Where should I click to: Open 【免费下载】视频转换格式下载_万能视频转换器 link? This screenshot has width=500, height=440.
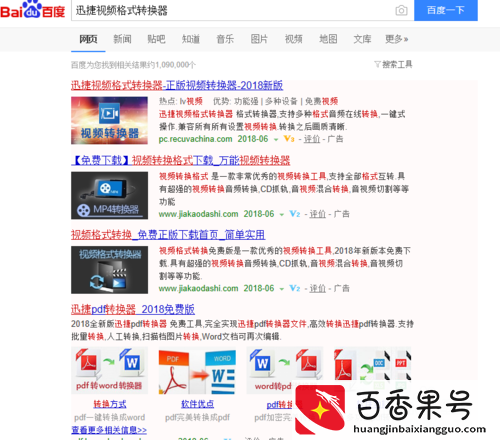(181, 161)
